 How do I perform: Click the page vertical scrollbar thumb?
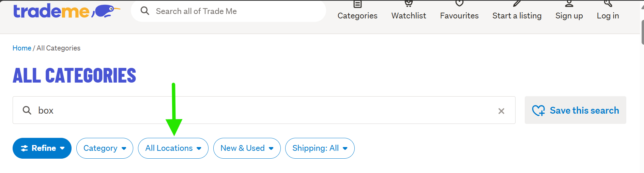point(642,32)
